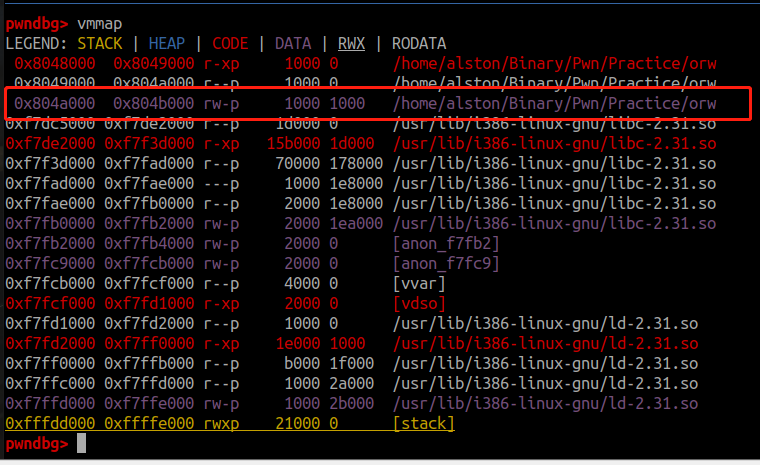Click start address 0xf7ff0000

pyautogui.click(x=50, y=363)
